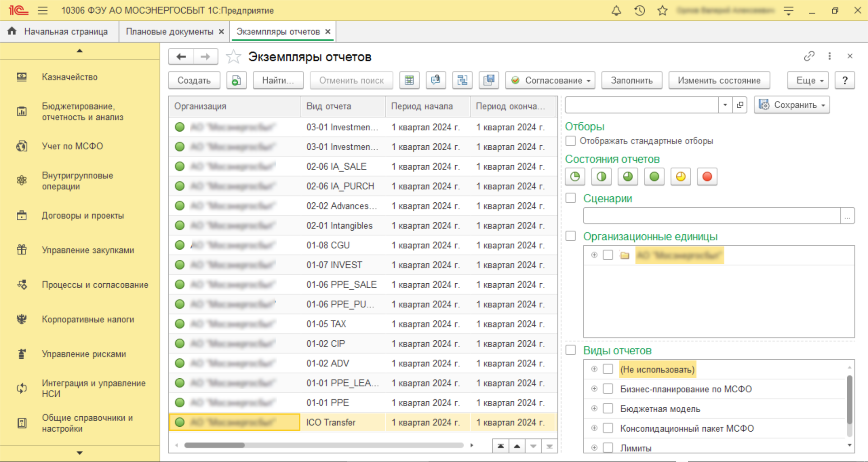Close Плановые документы tab

pyautogui.click(x=222, y=32)
